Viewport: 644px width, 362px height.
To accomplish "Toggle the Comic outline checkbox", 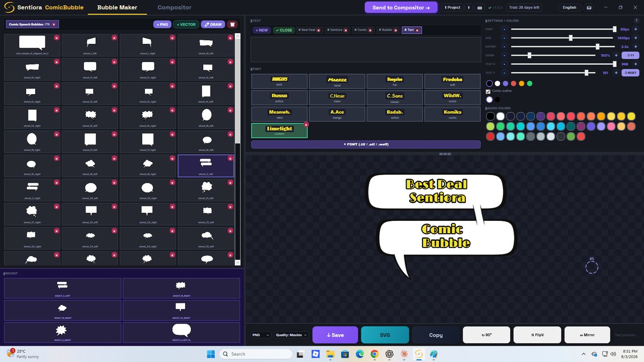I will (488, 91).
